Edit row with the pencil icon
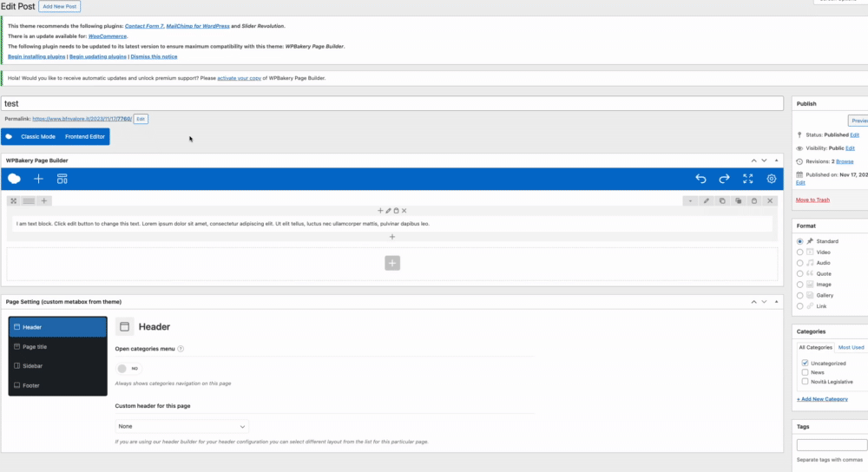The image size is (868, 472). pyautogui.click(x=707, y=201)
